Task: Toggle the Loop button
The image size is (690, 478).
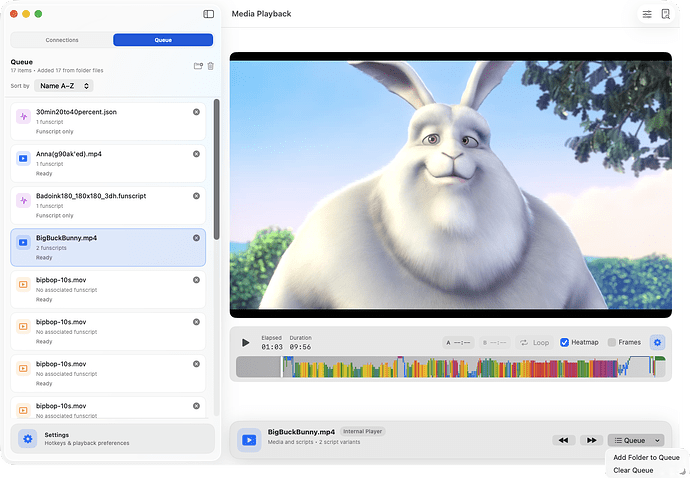Action: click(x=534, y=342)
